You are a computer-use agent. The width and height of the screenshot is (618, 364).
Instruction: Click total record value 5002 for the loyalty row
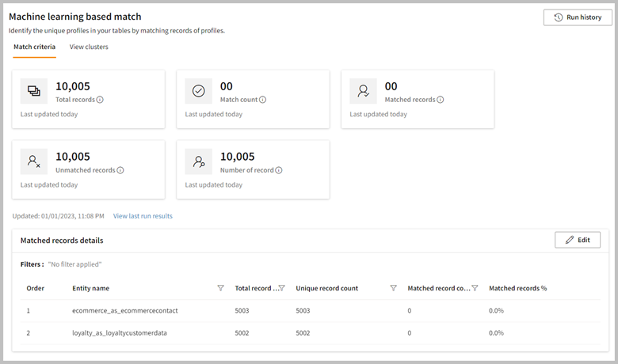(x=242, y=333)
